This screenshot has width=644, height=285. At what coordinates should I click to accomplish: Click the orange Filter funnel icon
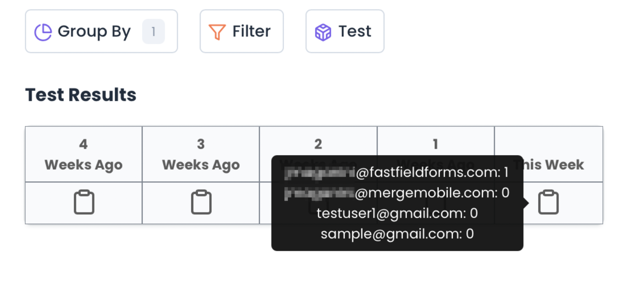[217, 32]
